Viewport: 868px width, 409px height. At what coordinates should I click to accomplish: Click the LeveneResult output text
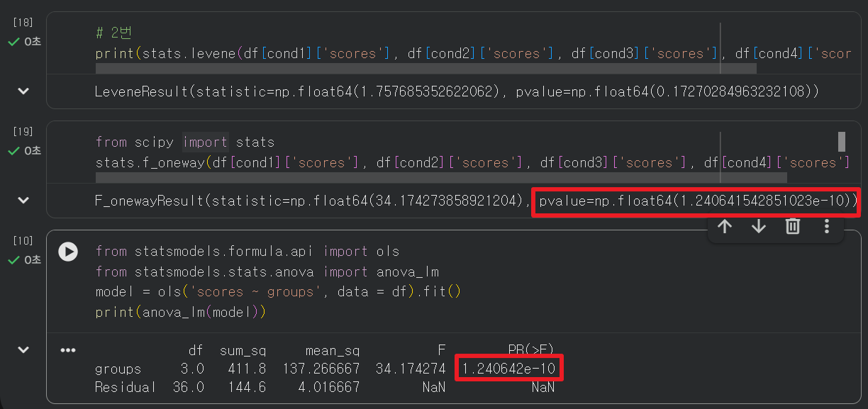click(x=457, y=91)
